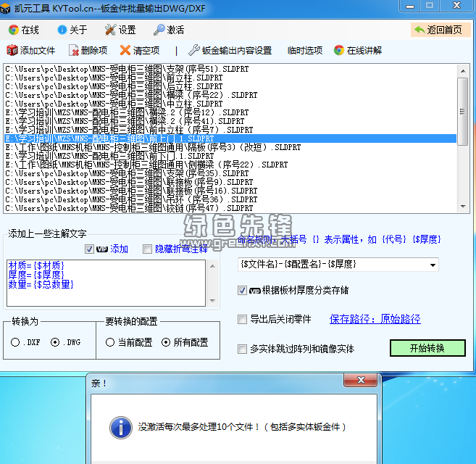Enable 隐藏折弯注释 checkbox
The image size is (476, 464).
coord(147,249)
